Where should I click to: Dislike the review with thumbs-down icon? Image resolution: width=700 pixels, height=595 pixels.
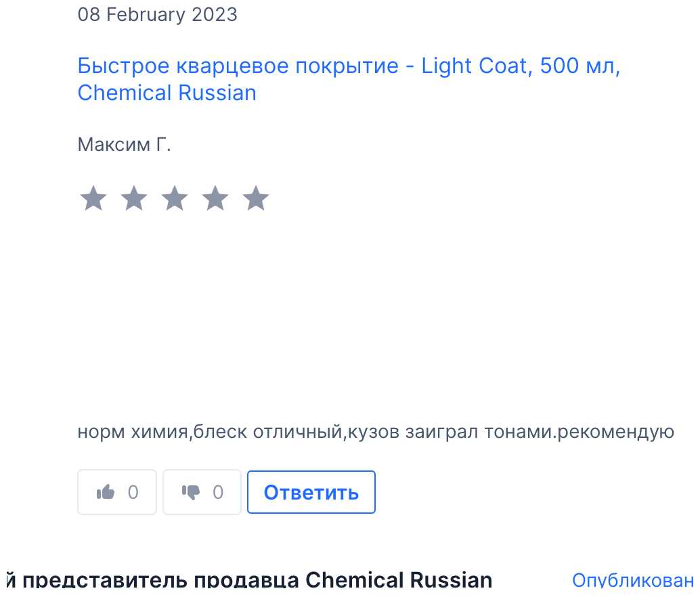(x=191, y=492)
